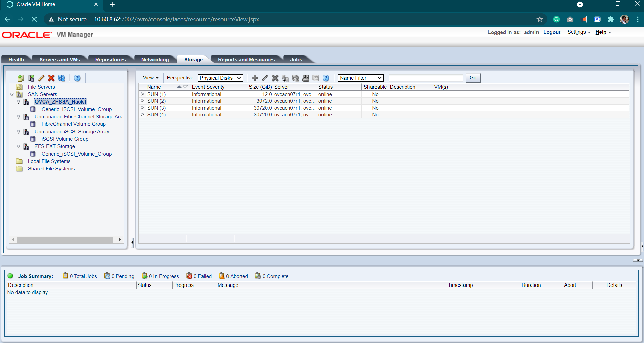This screenshot has width=644, height=343.
Task: Collapse the OVCA_ZFSSA_Rack1 tree node
Action: [19, 102]
